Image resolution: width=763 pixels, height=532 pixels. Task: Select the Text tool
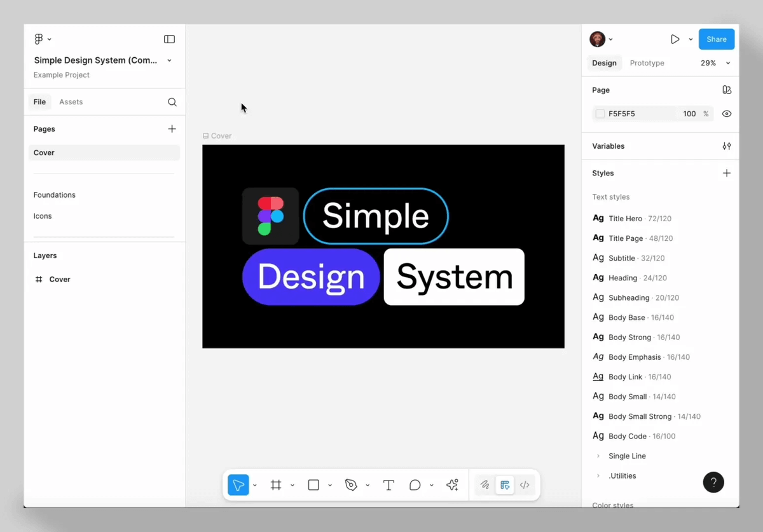(x=388, y=485)
